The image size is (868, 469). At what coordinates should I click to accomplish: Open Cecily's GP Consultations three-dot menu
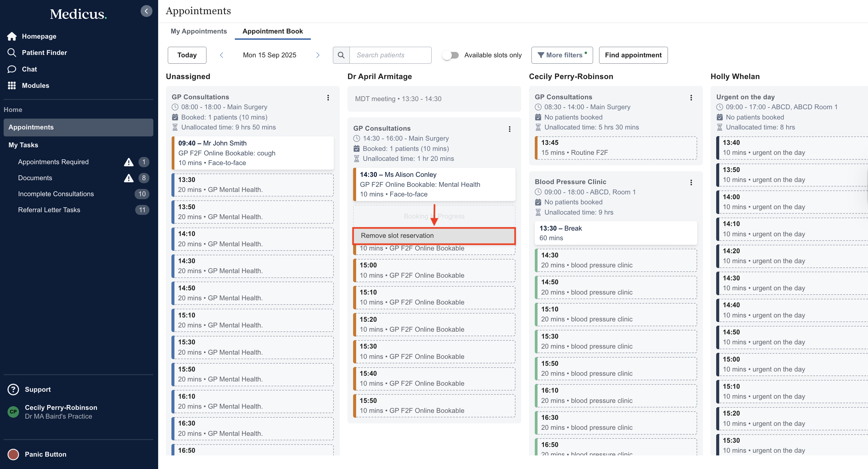pos(691,98)
